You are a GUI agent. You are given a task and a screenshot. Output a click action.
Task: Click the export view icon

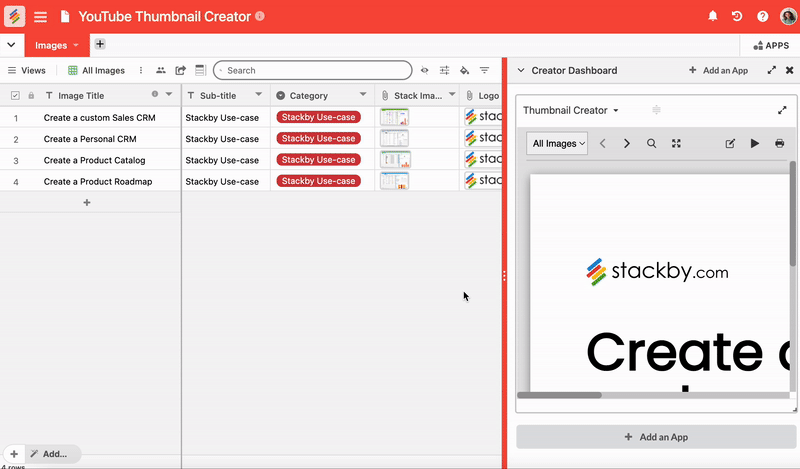click(x=181, y=70)
